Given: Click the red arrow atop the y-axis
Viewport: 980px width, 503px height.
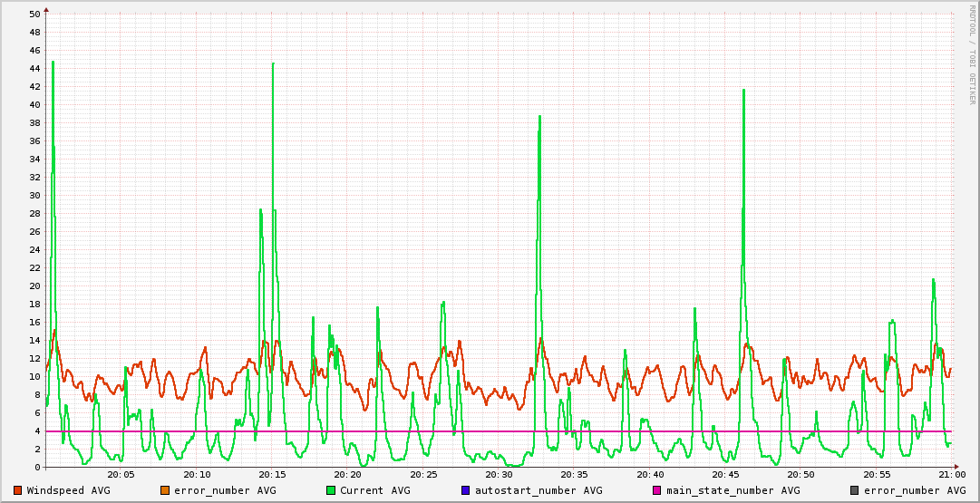Looking at the screenshot, I should 45,9.
